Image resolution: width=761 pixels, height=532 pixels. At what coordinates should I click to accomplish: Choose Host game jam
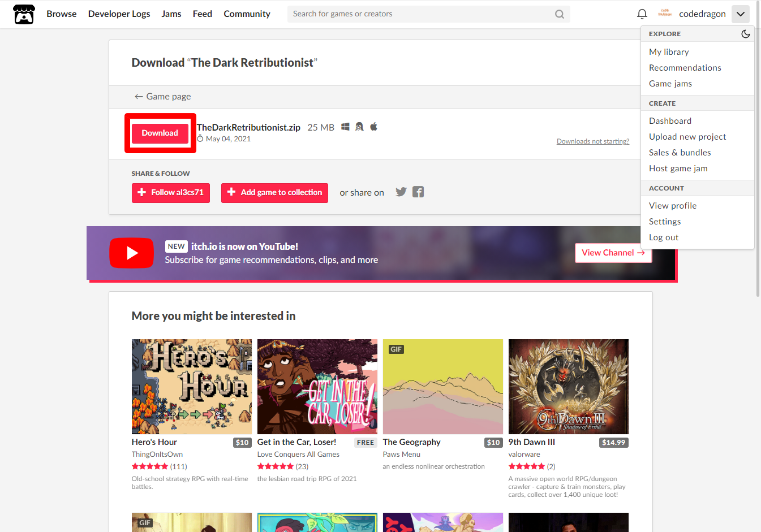coord(678,168)
